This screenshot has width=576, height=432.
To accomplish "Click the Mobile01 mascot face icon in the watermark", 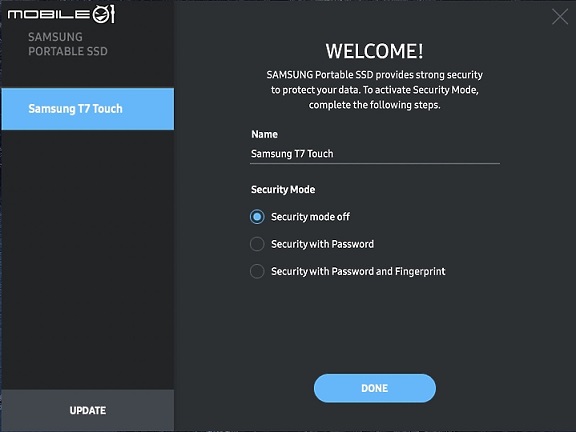I will pos(100,15).
